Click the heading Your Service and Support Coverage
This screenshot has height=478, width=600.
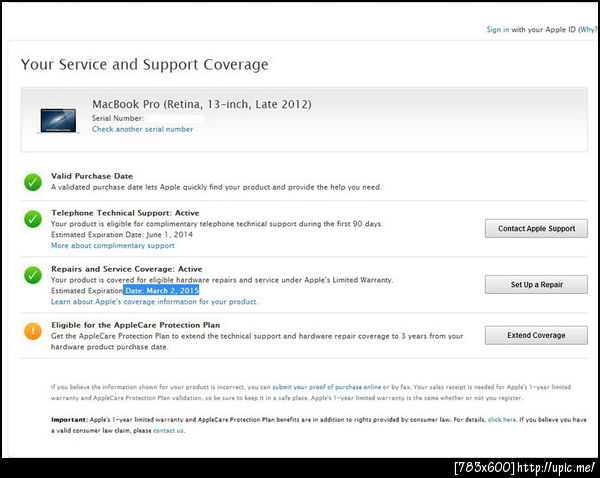pos(144,65)
